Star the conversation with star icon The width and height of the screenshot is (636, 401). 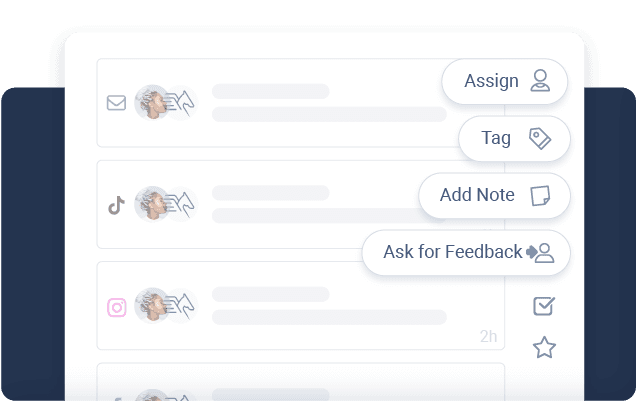tap(544, 347)
